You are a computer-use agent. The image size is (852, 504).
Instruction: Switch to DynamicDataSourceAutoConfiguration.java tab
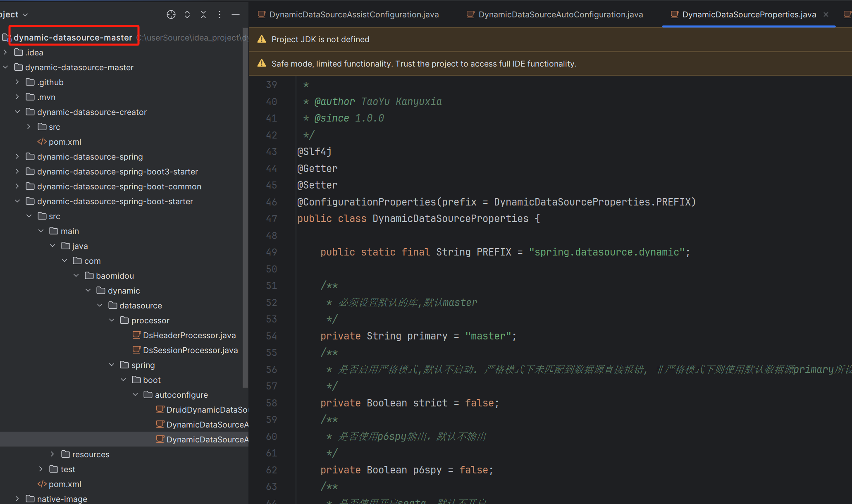555,14
